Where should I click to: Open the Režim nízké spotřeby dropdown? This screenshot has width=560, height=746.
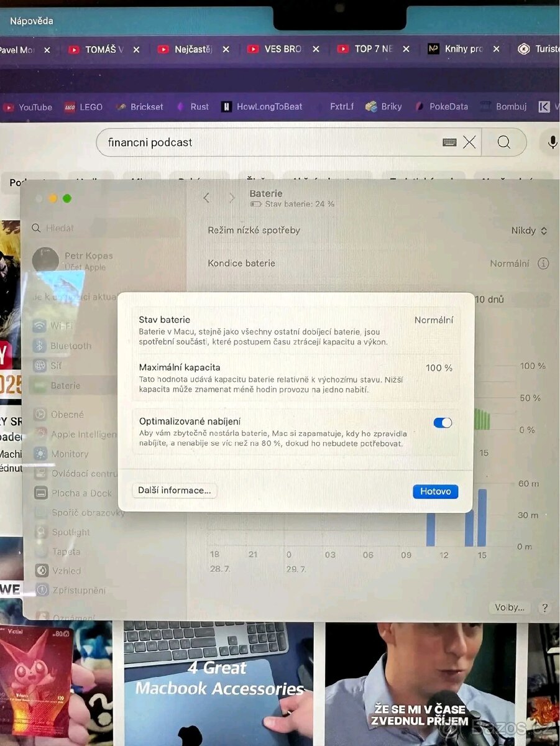[x=529, y=231]
